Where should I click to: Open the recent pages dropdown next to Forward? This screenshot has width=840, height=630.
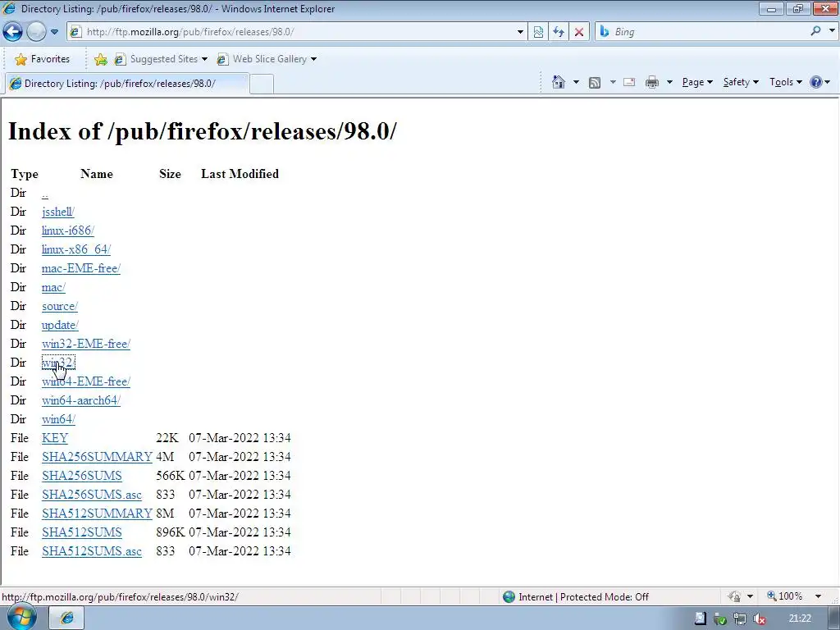click(x=54, y=32)
